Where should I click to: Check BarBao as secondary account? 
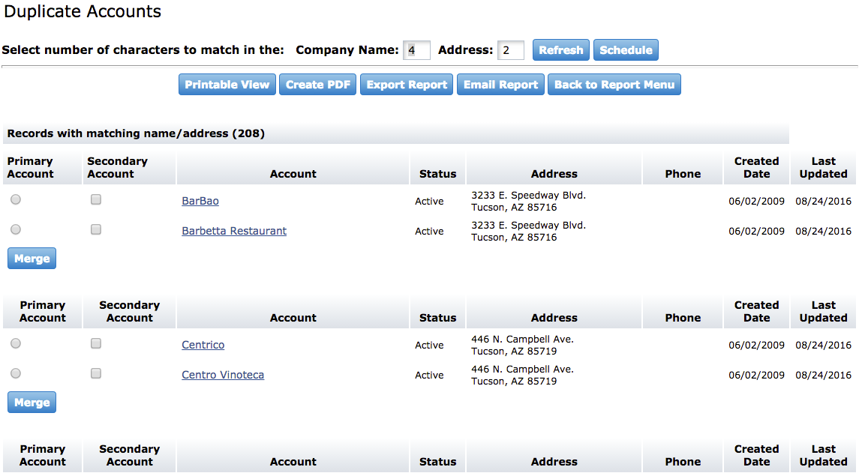96,199
